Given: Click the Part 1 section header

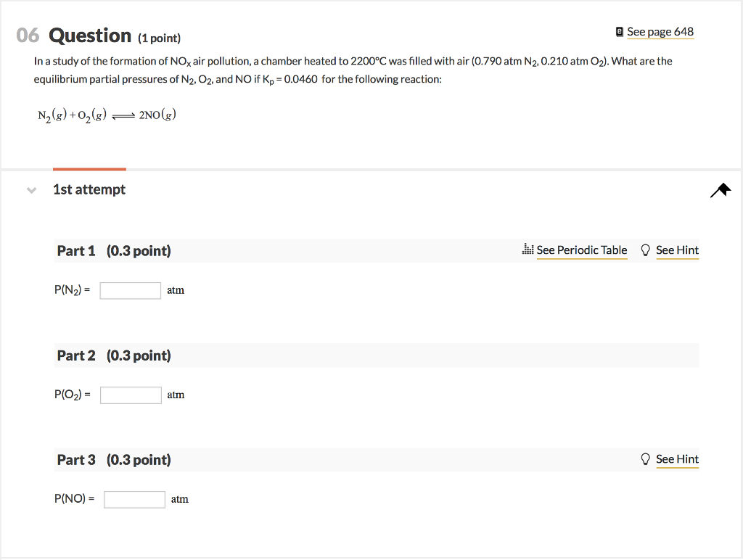Looking at the screenshot, I should 377,251.
